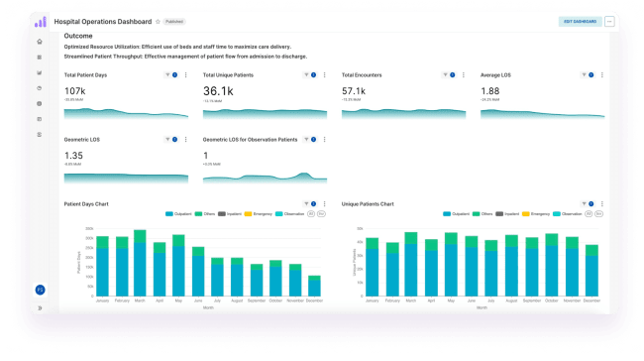
Task: Open the kebab menu on Unique Patients Chart
Action: click(x=602, y=204)
